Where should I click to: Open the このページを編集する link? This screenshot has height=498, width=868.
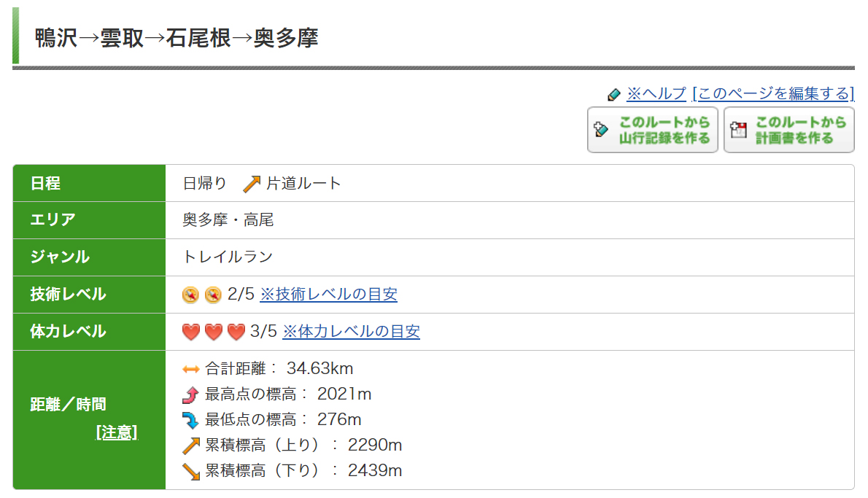[773, 93]
